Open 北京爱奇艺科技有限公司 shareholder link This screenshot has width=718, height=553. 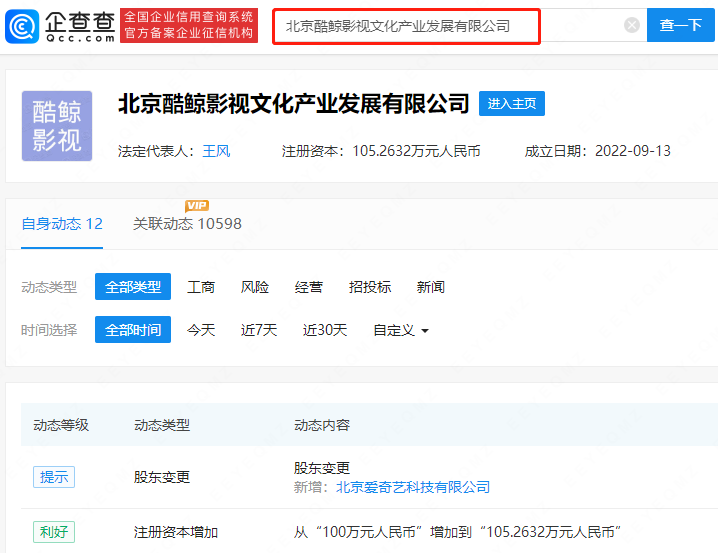pyautogui.click(x=413, y=487)
